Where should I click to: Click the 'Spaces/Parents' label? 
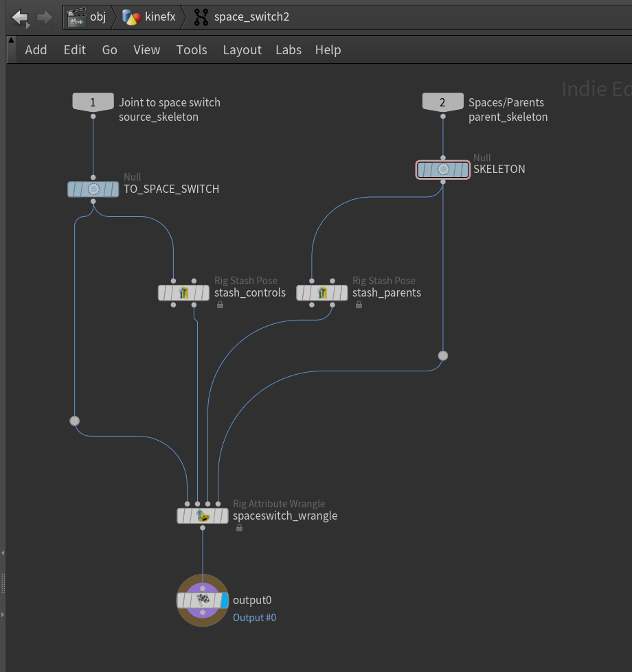pyautogui.click(x=506, y=102)
